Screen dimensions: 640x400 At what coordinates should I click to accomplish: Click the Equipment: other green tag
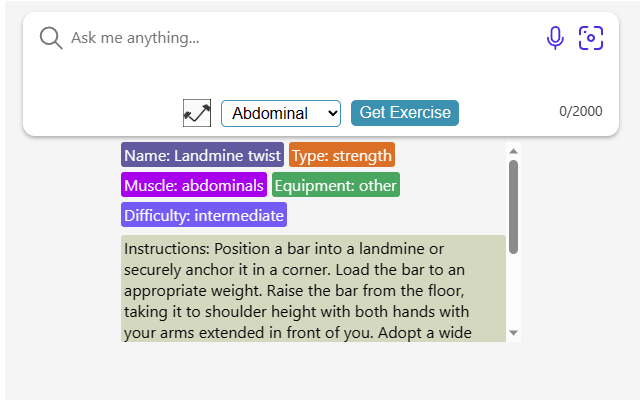[x=336, y=185]
